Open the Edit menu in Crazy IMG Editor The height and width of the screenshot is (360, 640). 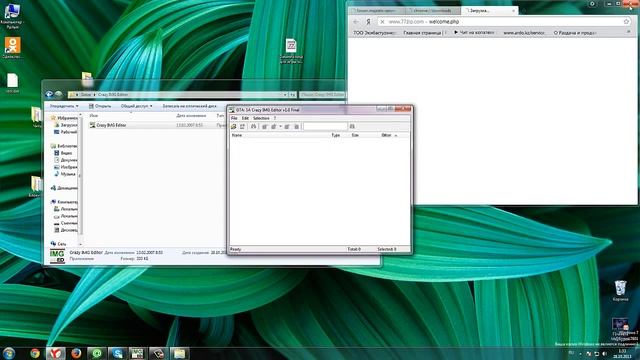[x=245, y=118]
